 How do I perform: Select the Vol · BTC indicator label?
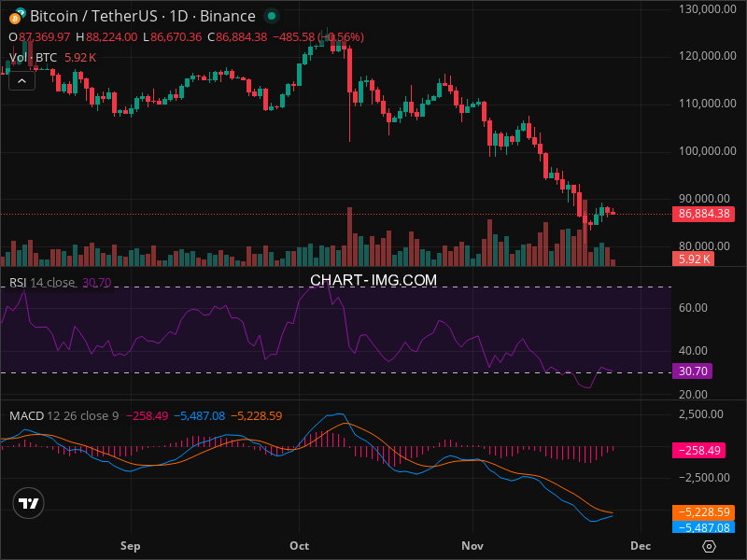pyautogui.click(x=33, y=57)
